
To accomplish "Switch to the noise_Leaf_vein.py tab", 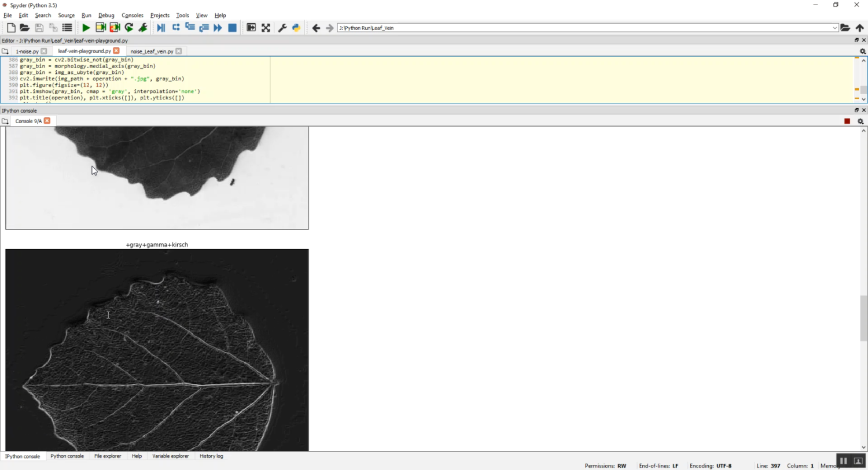I will (152, 51).
